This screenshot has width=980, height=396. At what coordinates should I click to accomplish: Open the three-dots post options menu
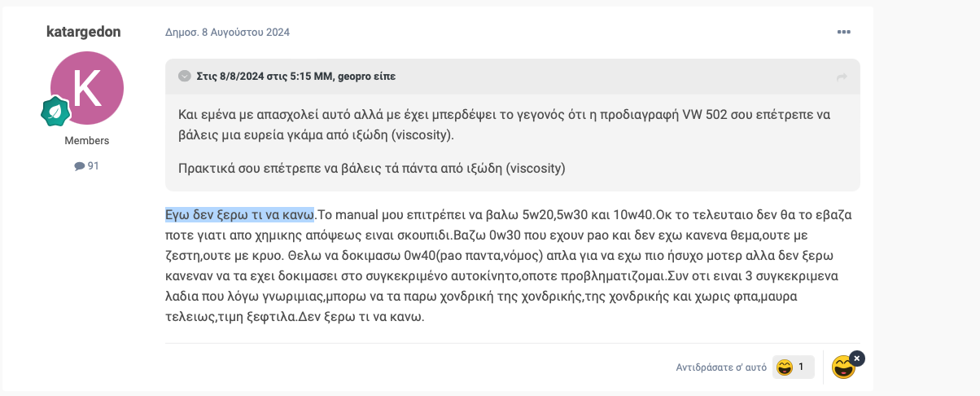coord(843,32)
